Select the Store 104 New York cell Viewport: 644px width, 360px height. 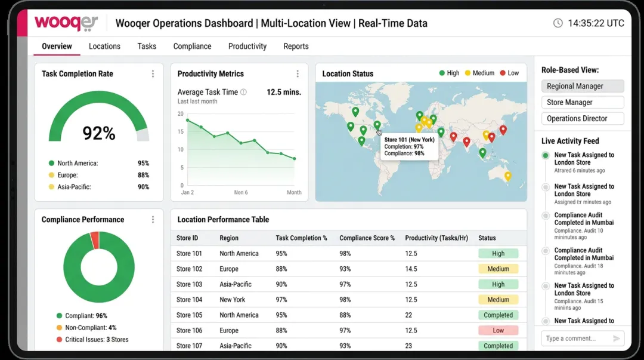click(232, 300)
